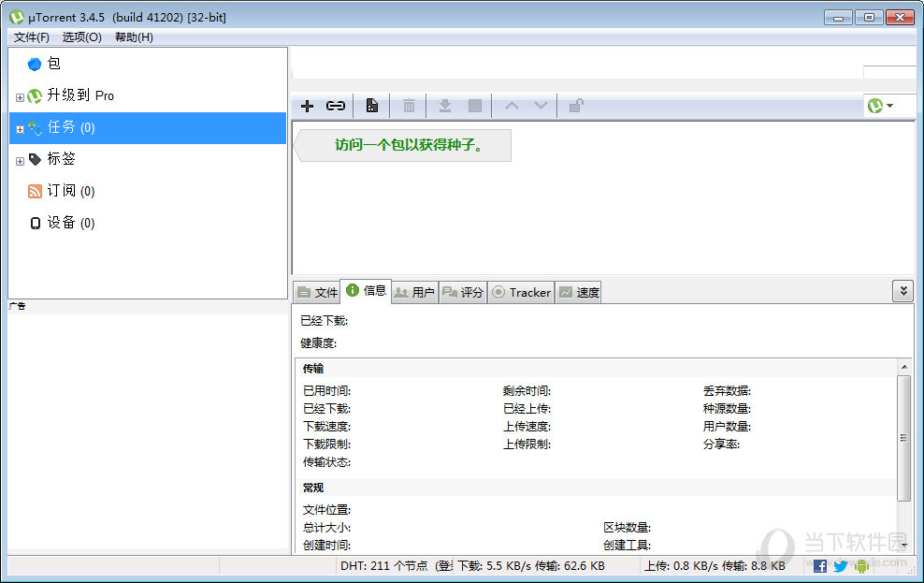Click Move Down Queue chevron icon
This screenshot has height=583, width=924.
tap(541, 106)
